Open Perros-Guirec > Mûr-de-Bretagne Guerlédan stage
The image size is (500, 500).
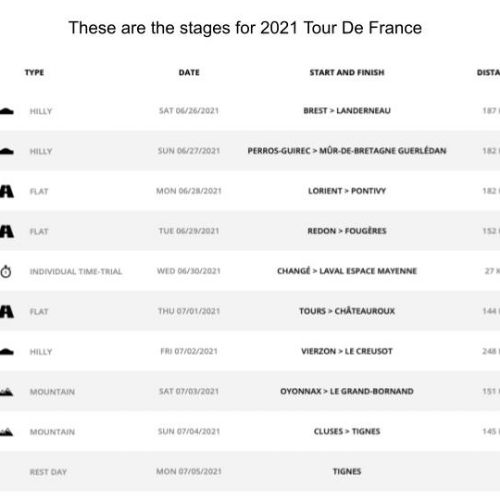click(x=347, y=151)
